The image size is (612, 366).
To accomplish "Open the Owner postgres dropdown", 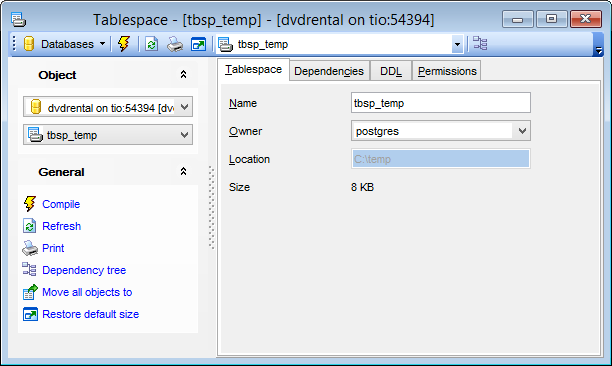I will coord(522,131).
